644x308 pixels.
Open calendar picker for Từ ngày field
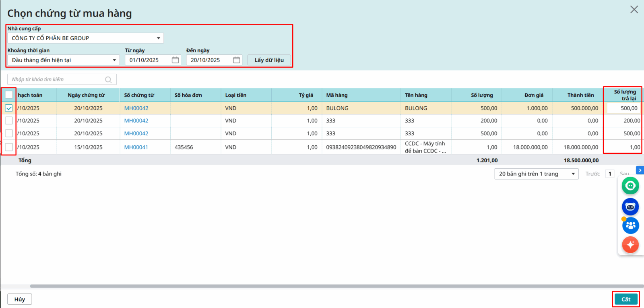coord(175,60)
